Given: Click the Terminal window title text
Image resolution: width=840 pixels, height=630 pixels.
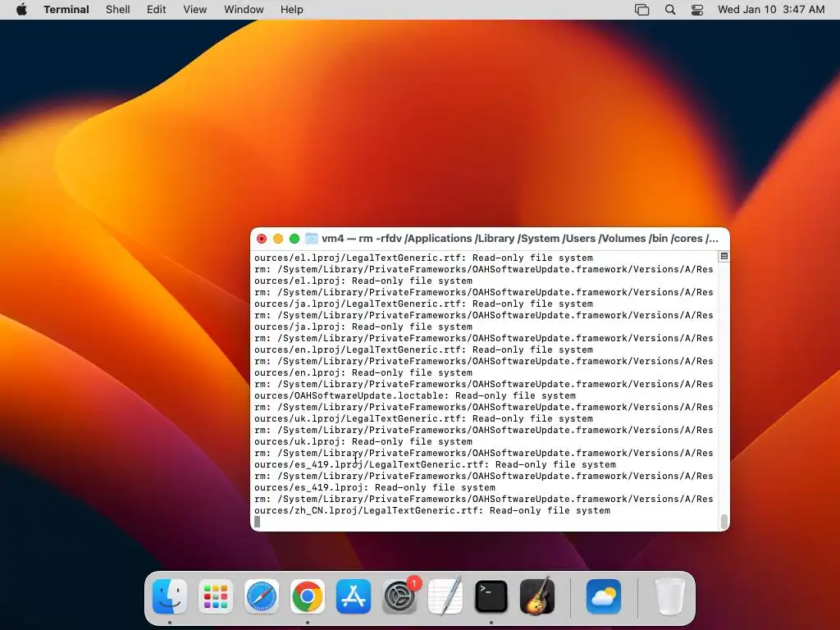Looking at the screenshot, I should coord(519,239).
